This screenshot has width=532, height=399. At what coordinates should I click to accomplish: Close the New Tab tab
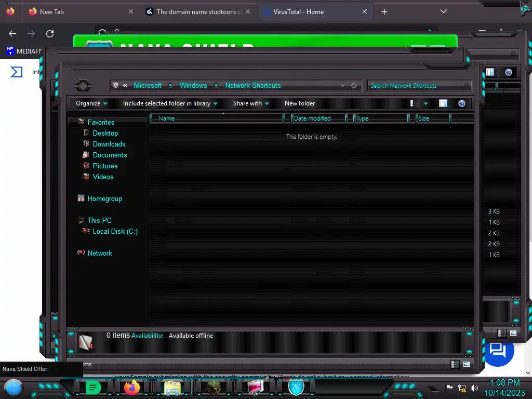point(131,11)
